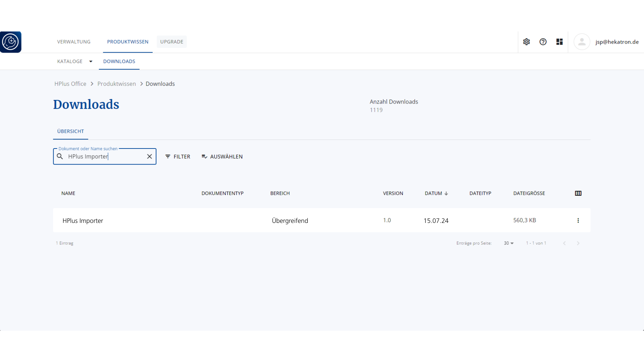Click the Übergreifend cell

click(x=290, y=221)
